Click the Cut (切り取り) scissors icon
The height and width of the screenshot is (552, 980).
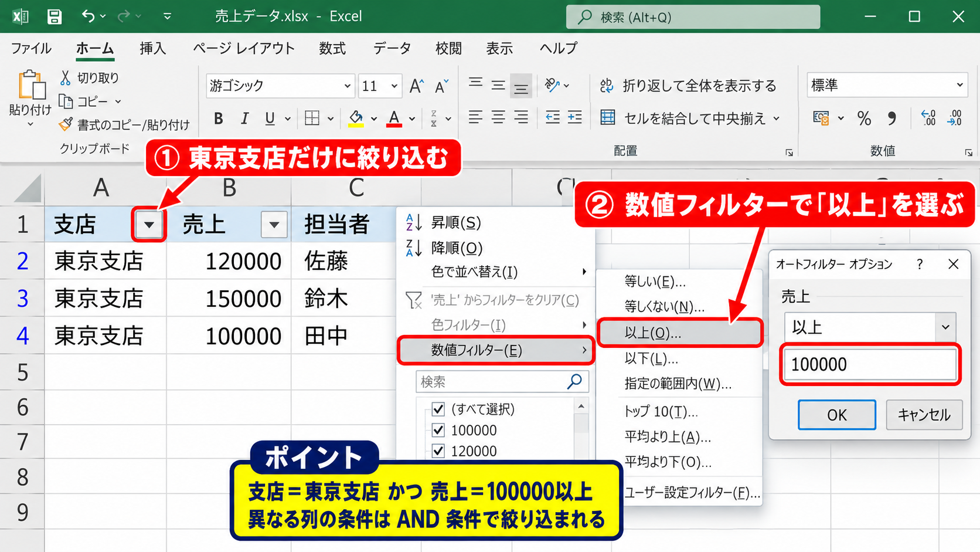point(65,77)
